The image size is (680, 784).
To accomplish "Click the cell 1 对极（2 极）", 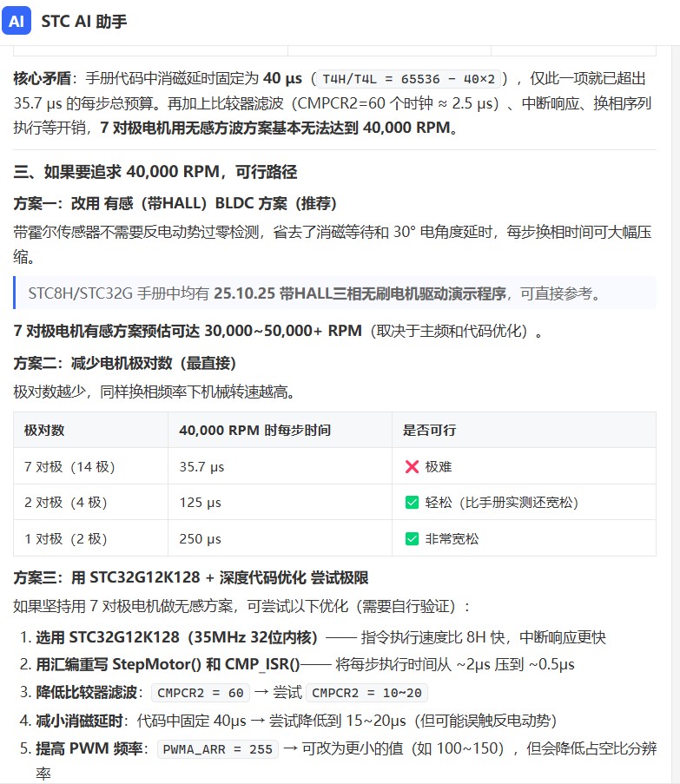I will [x=90, y=538].
